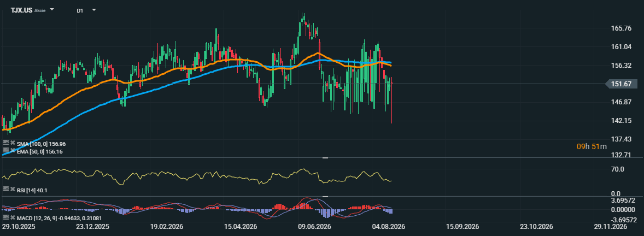Click the 29.11.2026 date label
Viewport: 644px width, 236px height.
click(x=610, y=227)
